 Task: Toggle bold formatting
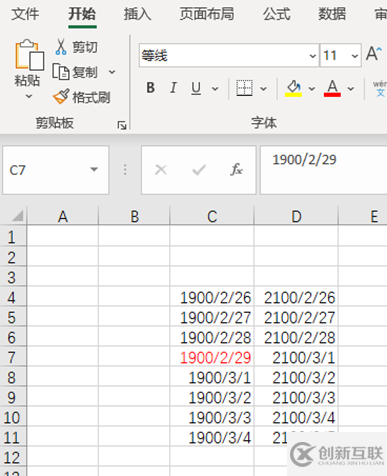pyautogui.click(x=151, y=88)
